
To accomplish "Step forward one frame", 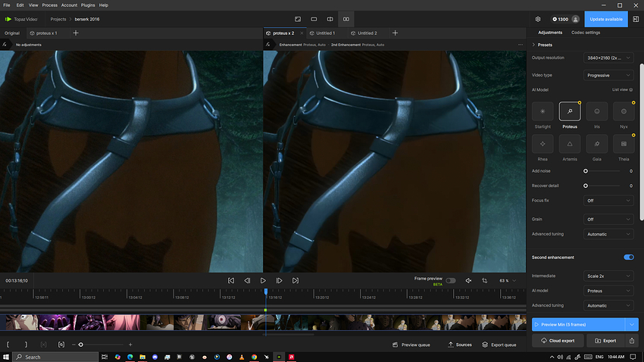I will (279, 281).
